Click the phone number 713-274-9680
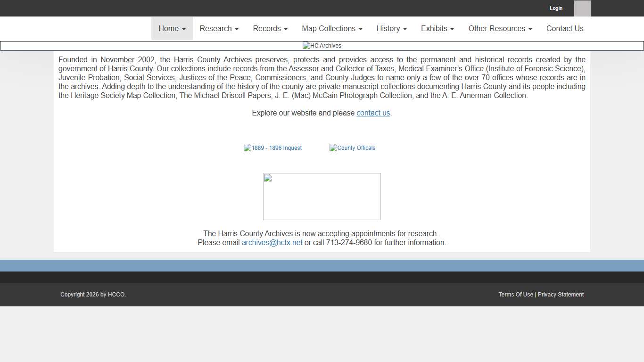The width and height of the screenshot is (644, 362). click(349, 243)
